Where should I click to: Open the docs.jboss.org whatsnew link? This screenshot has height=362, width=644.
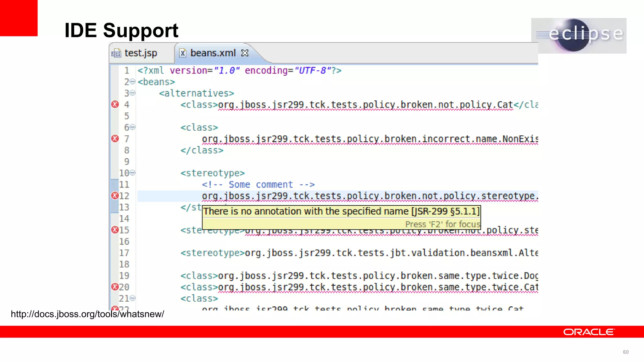click(x=87, y=314)
